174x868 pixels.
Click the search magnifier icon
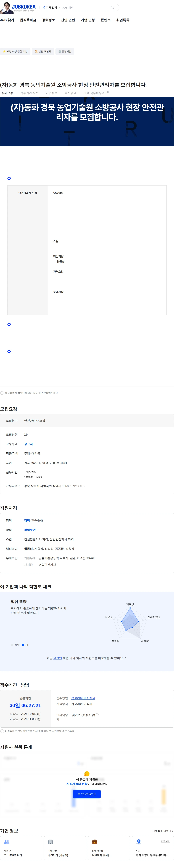pyautogui.click(x=112, y=7)
